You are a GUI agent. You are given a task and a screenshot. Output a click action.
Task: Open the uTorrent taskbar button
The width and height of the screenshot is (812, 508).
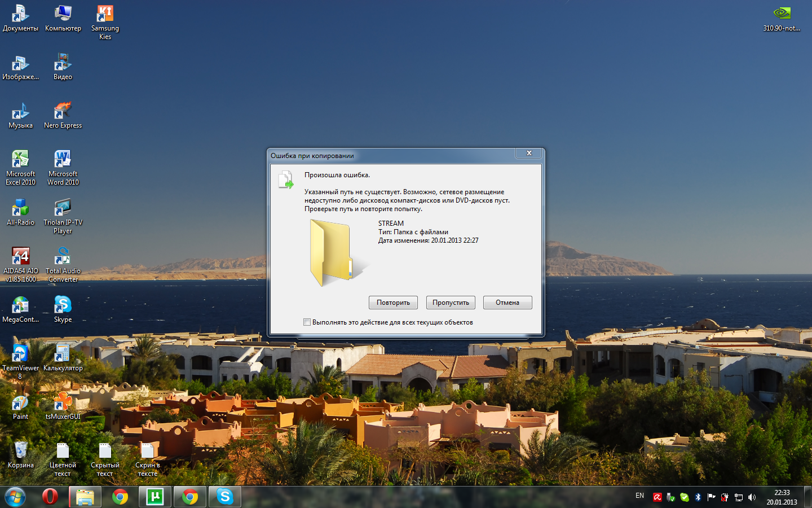[x=155, y=497]
